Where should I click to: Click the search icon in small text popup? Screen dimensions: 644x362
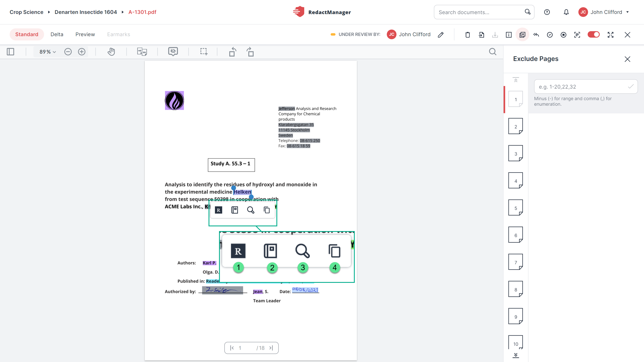[x=250, y=210]
